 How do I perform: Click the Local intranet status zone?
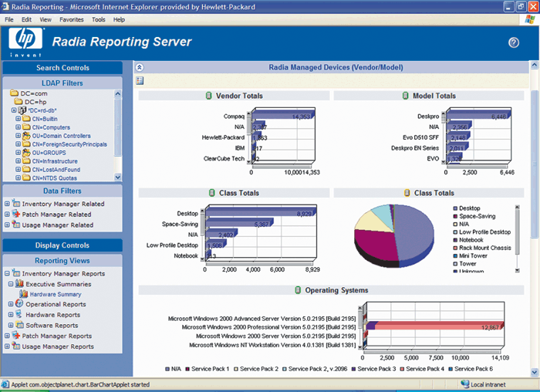click(484, 384)
